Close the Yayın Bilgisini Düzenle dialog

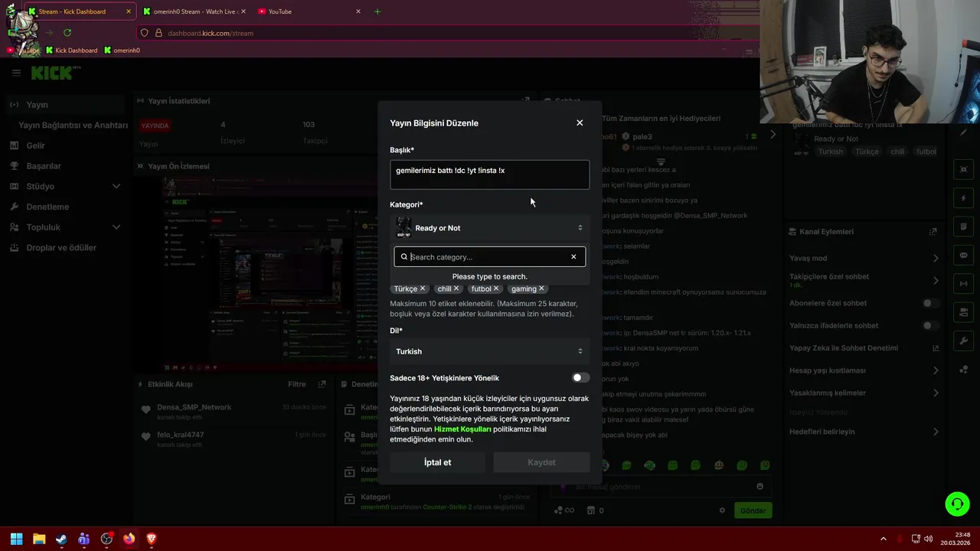pos(580,122)
